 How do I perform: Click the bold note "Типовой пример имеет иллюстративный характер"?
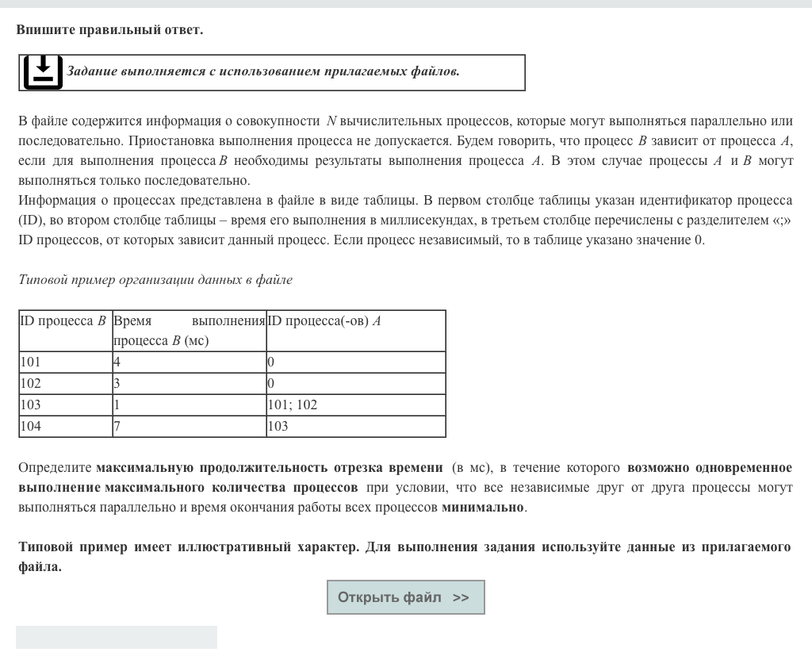pos(188,547)
